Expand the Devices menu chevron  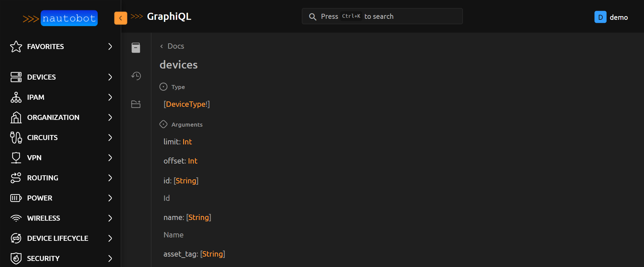coord(110,77)
